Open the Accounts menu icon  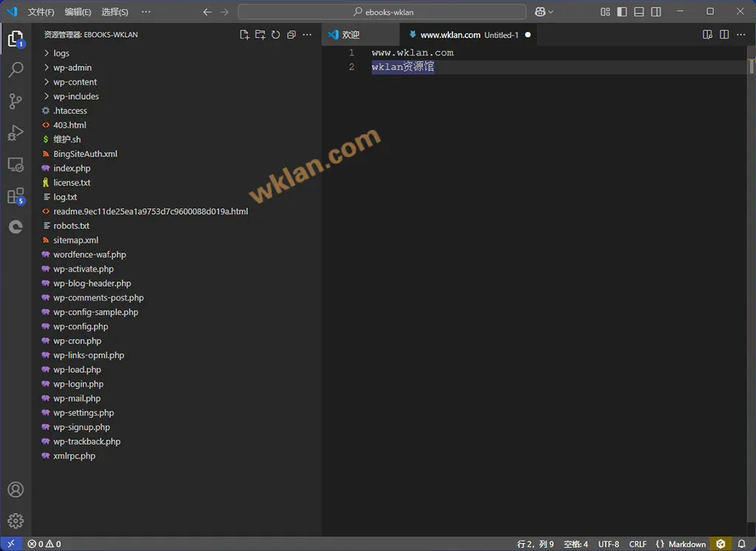[16, 490]
